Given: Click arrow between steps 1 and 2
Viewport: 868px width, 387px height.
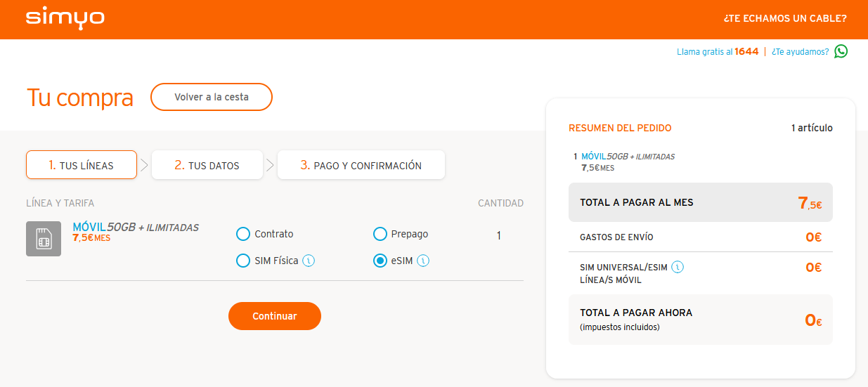Looking at the screenshot, I should (x=144, y=166).
